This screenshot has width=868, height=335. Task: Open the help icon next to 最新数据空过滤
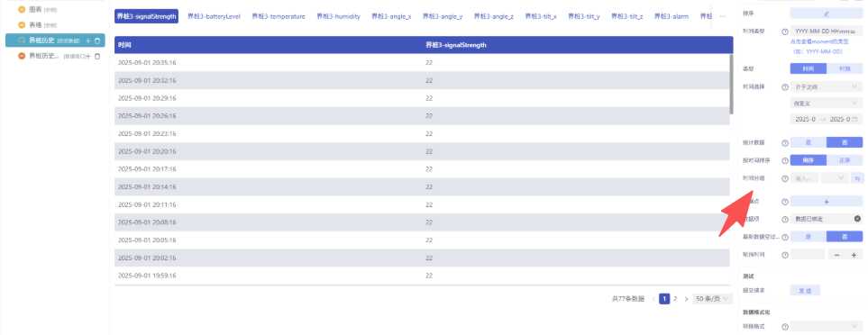click(785, 237)
